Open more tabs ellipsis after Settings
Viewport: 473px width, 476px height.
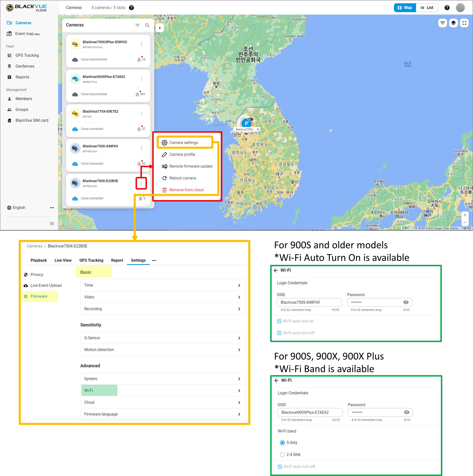coord(154,260)
